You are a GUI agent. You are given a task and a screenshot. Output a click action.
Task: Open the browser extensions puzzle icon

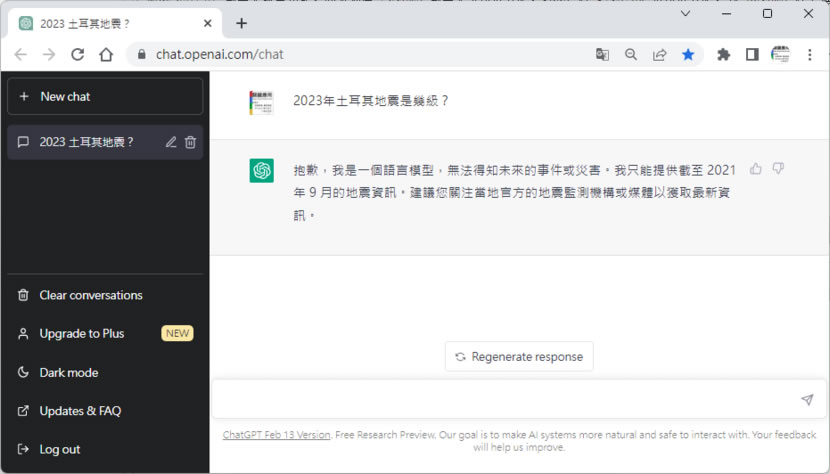click(x=724, y=55)
